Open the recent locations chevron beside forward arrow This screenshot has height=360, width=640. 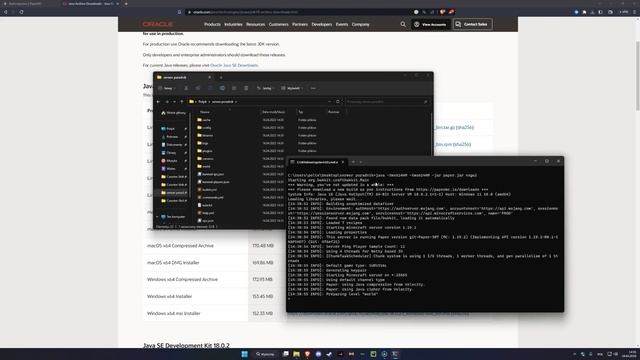[x=174, y=102]
